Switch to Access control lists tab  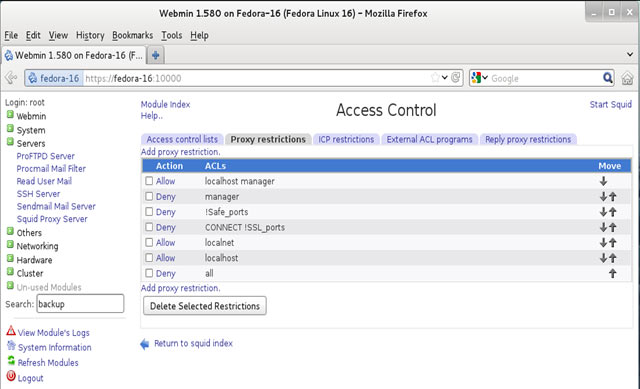182,139
